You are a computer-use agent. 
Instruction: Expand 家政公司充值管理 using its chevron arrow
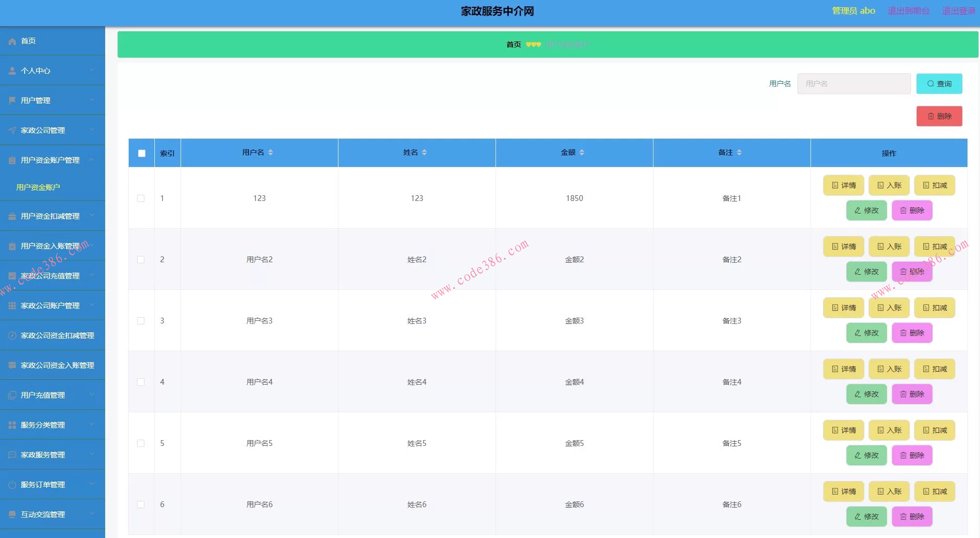click(92, 275)
